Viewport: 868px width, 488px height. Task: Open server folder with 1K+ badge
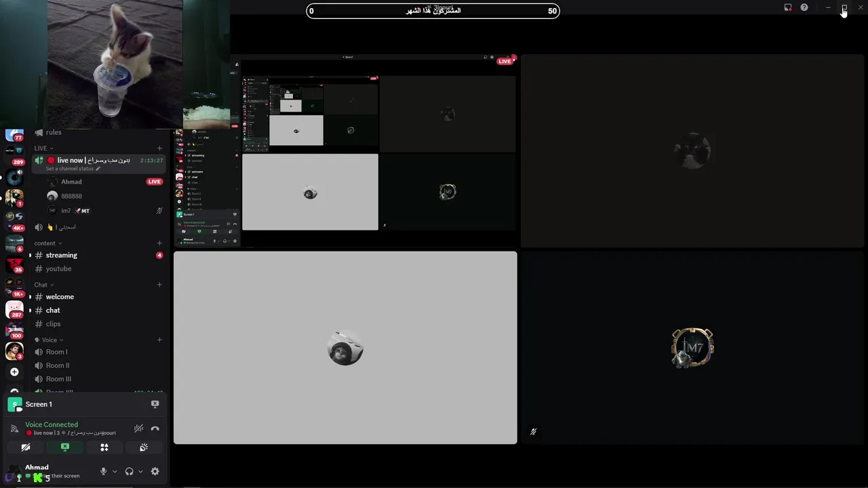tap(14, 286)
